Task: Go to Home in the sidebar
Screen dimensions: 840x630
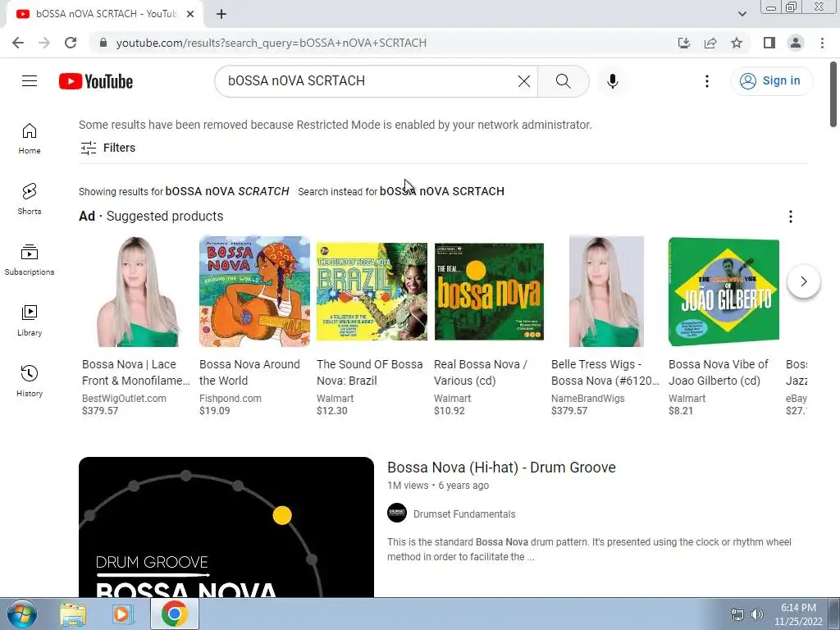Action: coord(30,139)
